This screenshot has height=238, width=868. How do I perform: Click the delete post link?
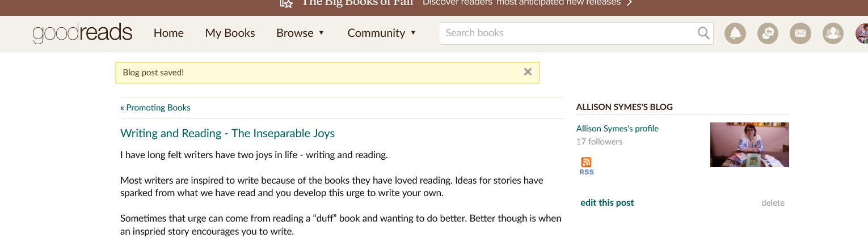tap(773, 202)
